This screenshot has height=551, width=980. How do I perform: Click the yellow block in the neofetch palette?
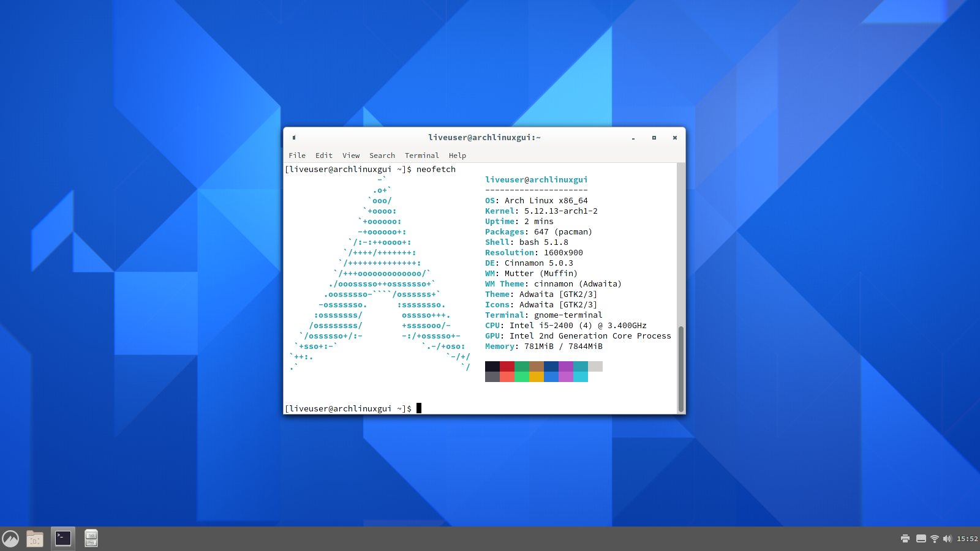point(537,377)
